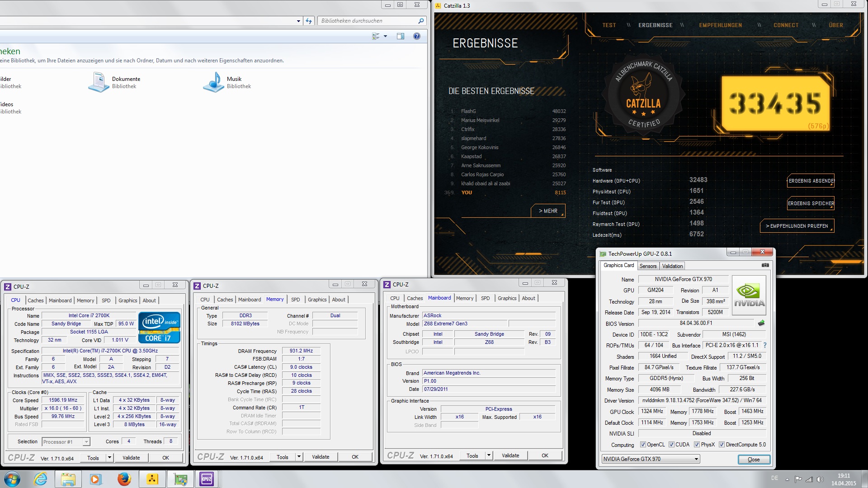This screenshot has height=488, width=868.
Task: Expand Tools dropdown arrow in CPU window
Action: coord(109,458)
